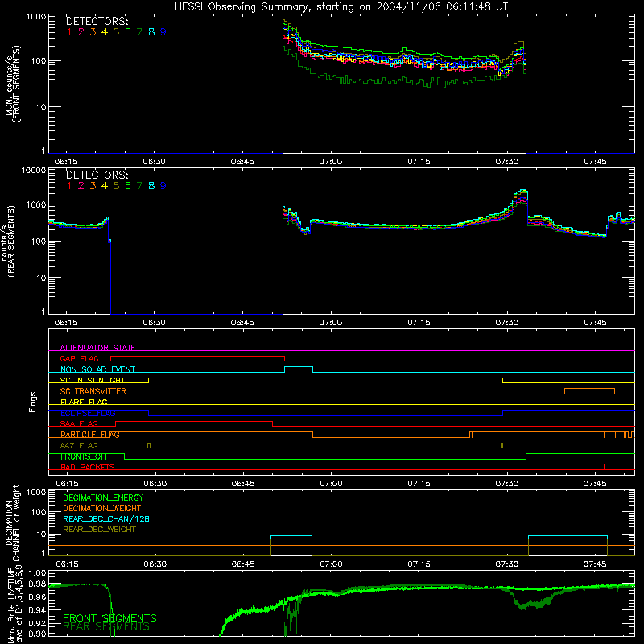This screenshot has height=644, width=644.
Task: Click the BAD_PACKETS flag label
Action: coord(88,468)
